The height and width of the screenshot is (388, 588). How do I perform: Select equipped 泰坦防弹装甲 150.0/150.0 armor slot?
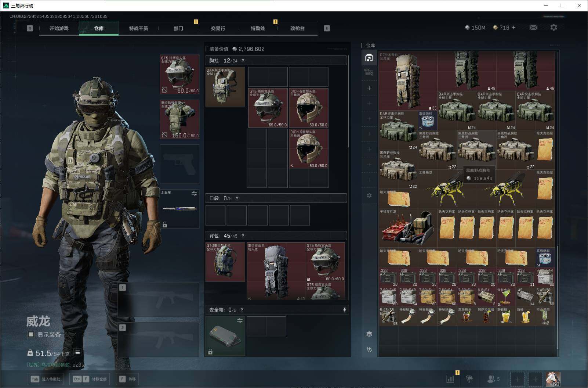[x=179, y=119]
